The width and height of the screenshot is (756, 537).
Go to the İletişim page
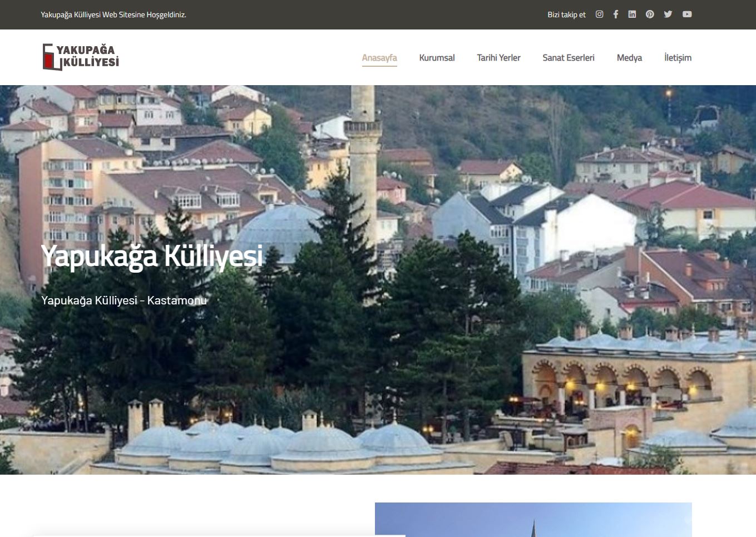point(678,58)
